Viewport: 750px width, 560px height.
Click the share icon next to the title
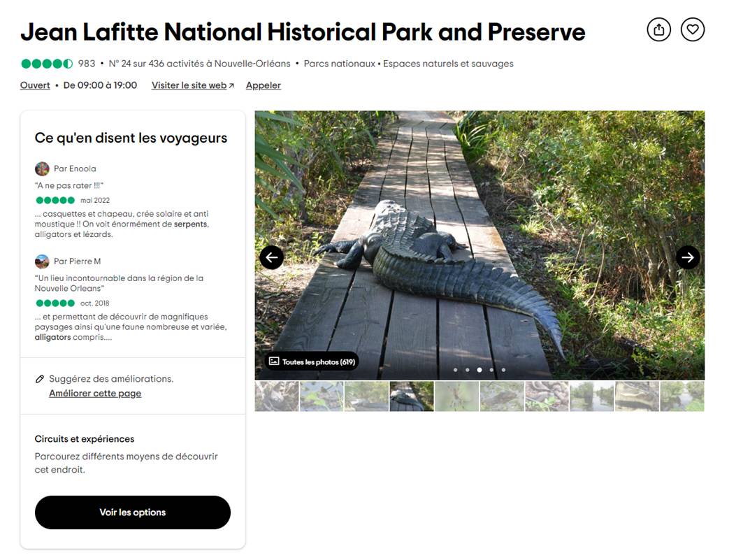pyautogui.click(x=658, y=29)
